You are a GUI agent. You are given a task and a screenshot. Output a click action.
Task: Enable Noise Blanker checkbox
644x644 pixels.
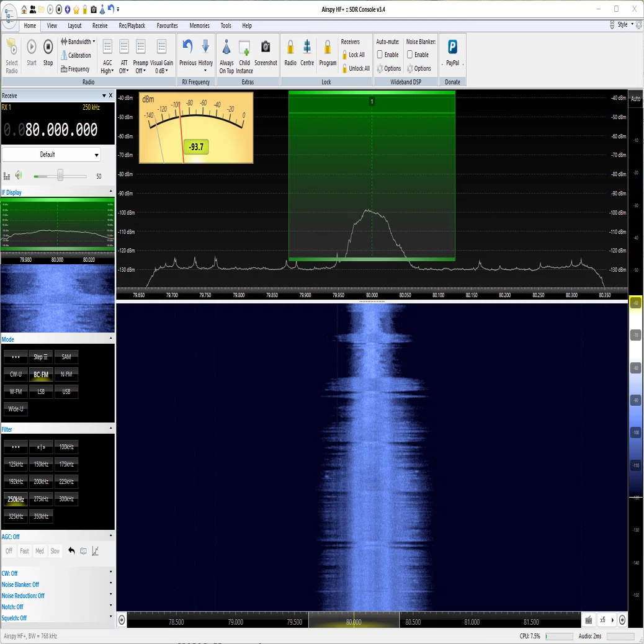point(410,55)
